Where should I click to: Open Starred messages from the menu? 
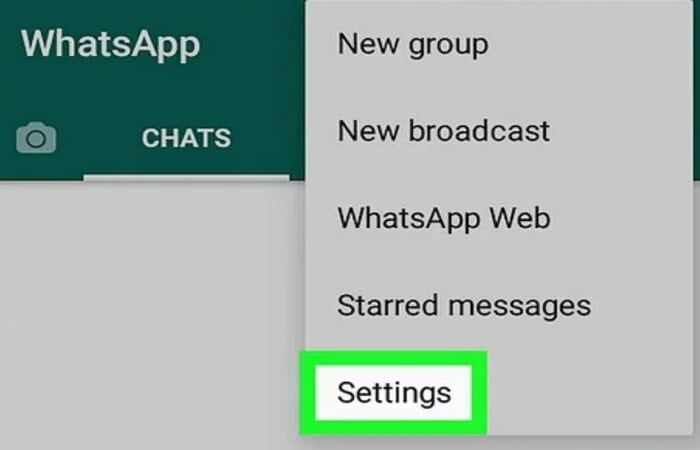click(499, 305)
